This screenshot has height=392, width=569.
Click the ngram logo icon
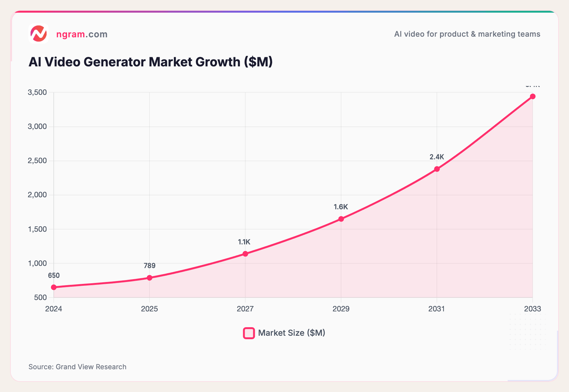click(39, 33)
